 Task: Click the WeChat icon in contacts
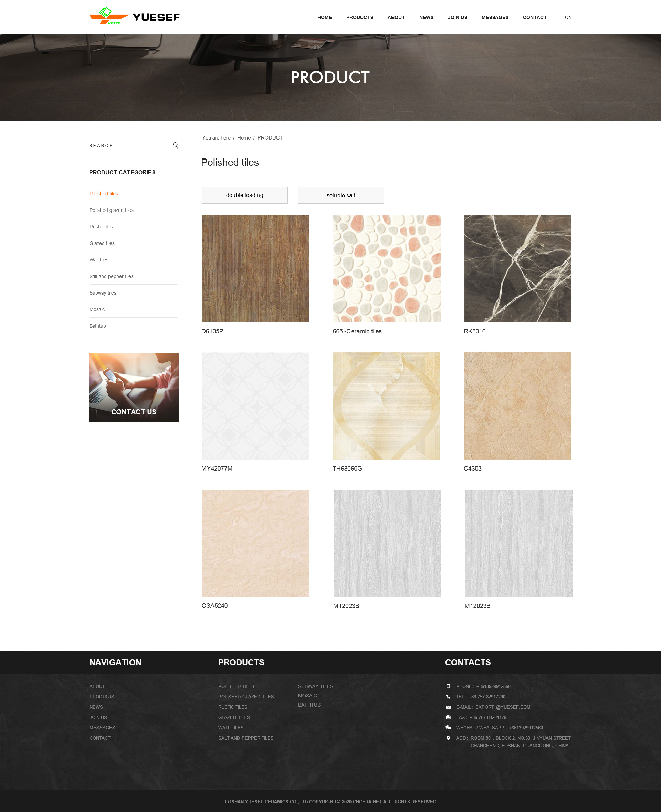[x=448, y=727]
